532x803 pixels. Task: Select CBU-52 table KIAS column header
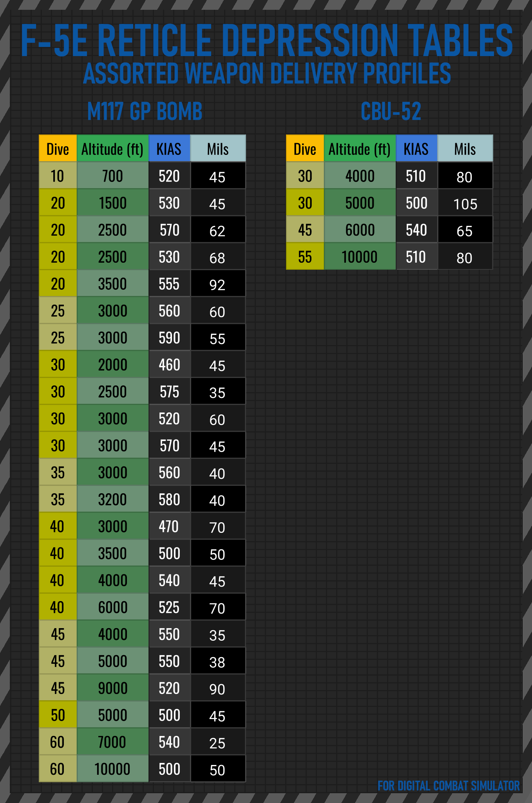coord(416,148)
